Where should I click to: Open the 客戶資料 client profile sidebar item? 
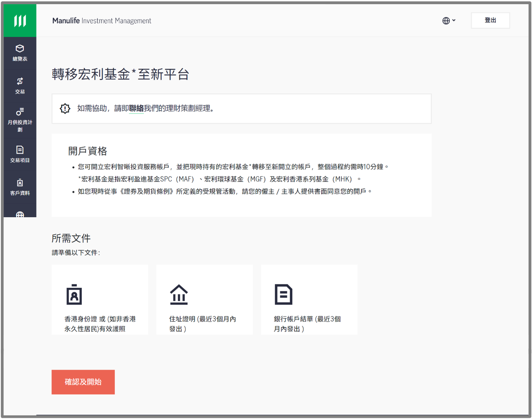pos(20,187)
